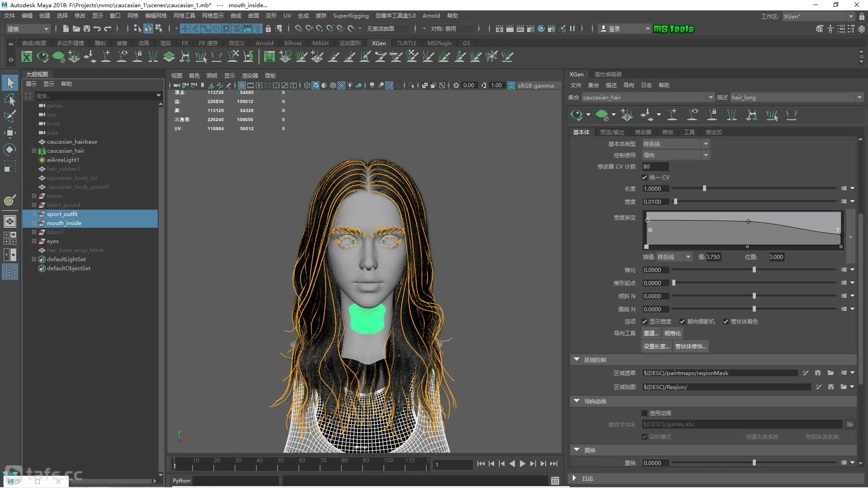Open the Arnold menu
Screen dimensions: 868x488
(431, 15)
